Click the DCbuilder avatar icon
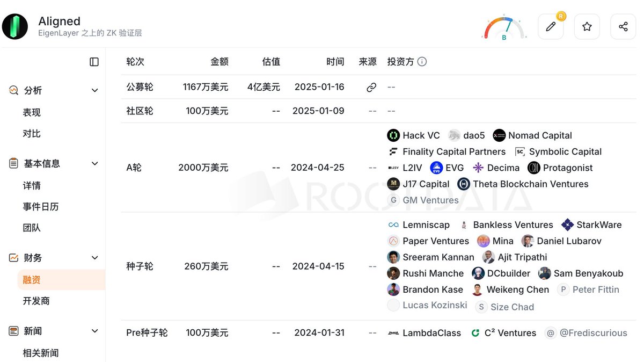The image size is (644, 362). click(478, 273)
